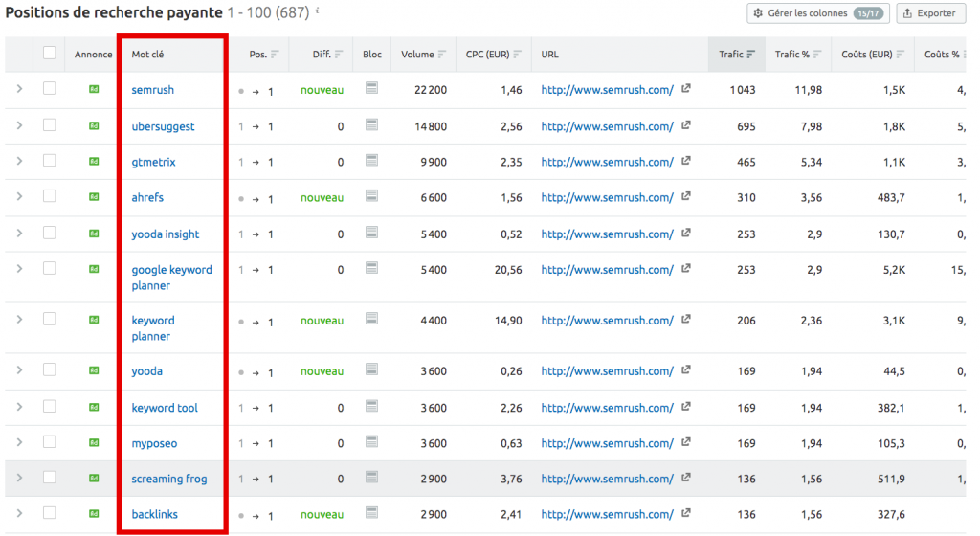View the SERP block icon in ubersuggest row

pyautogui.click(x=372, y=125)
